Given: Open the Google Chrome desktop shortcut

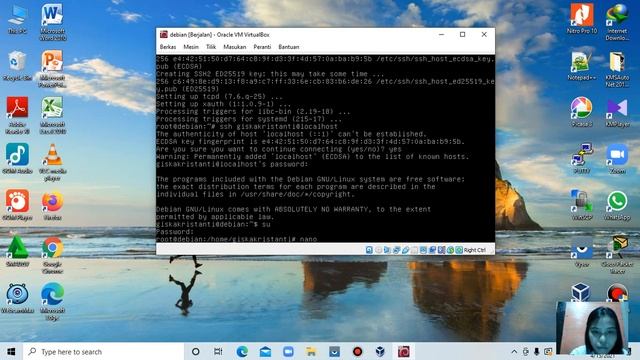Looking at the screenshot, I should (x=52, y=255).
